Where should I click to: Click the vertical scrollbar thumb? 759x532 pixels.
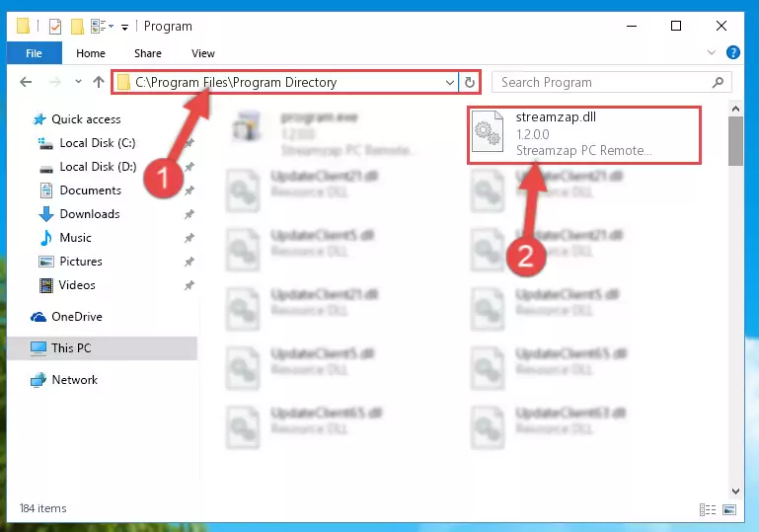pyautogui.click(x=735, y=141)
